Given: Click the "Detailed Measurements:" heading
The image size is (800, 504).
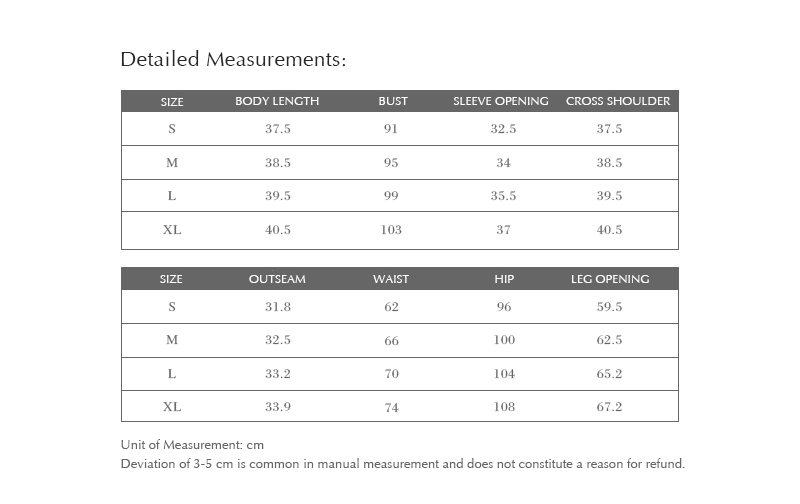Looking at the screenshot, I should [233, 60].
